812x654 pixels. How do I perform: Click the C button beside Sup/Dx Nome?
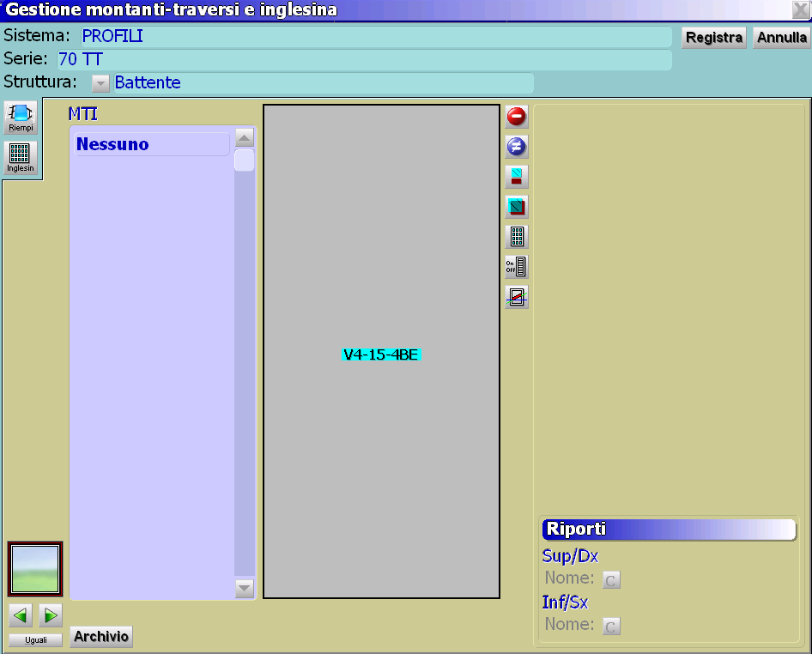[611, 580]
